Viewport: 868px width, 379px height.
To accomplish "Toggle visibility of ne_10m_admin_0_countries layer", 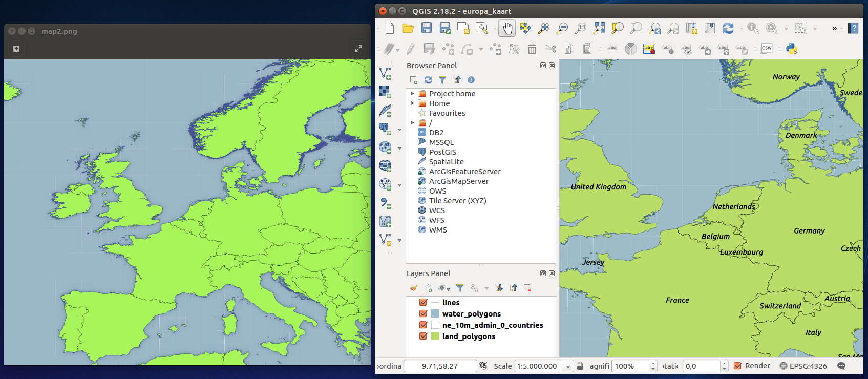I will coord(423,325).
